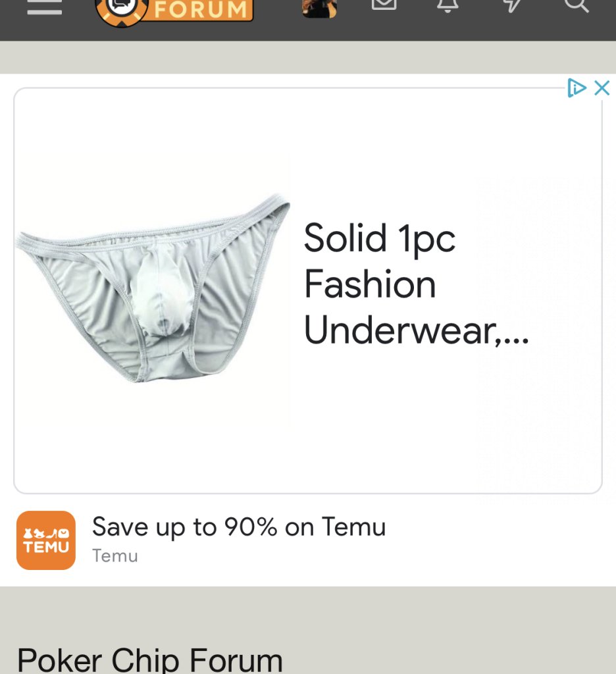Open "Save up to 90% on Temu" headline
This screenshot has width=616, height=674.
coord(239,527)
